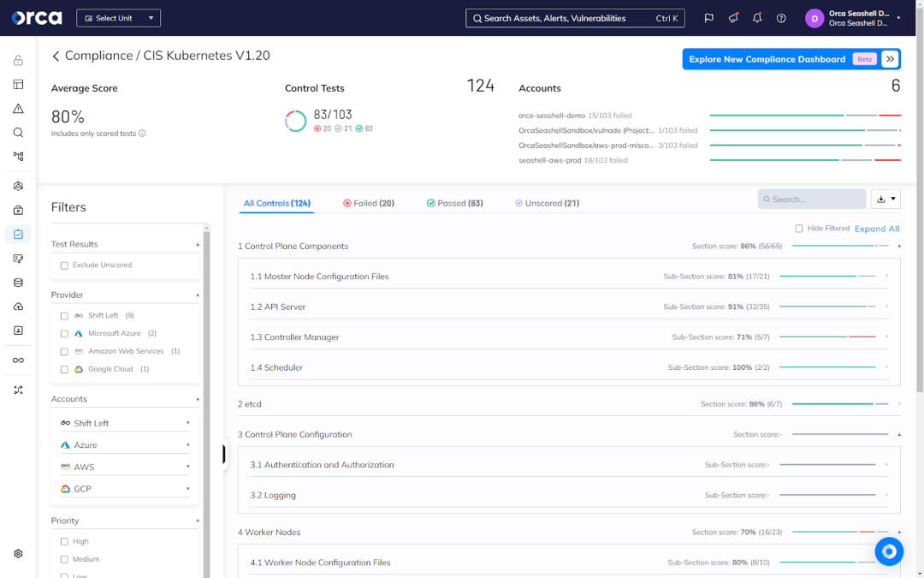Open the identity badge icon in sidebar
This screenshot has width=924, height=578.
(18, 331)
